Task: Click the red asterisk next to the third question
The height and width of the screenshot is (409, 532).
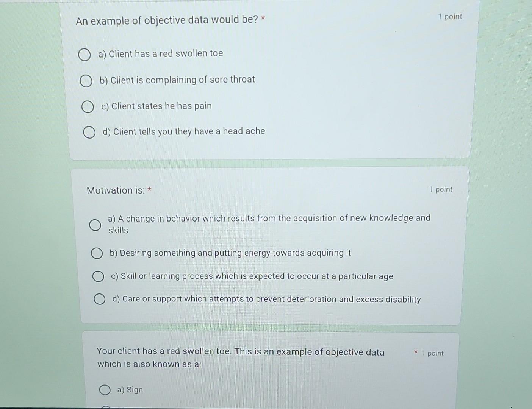Action: 415,352
